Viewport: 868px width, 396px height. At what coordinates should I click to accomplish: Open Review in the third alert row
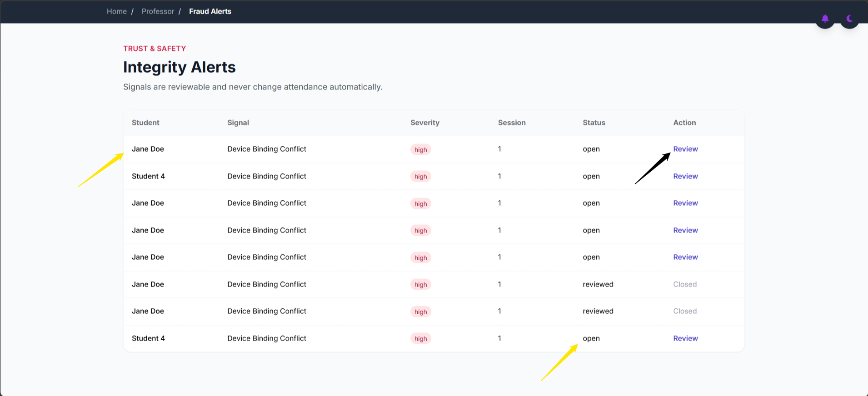point(685,203)
